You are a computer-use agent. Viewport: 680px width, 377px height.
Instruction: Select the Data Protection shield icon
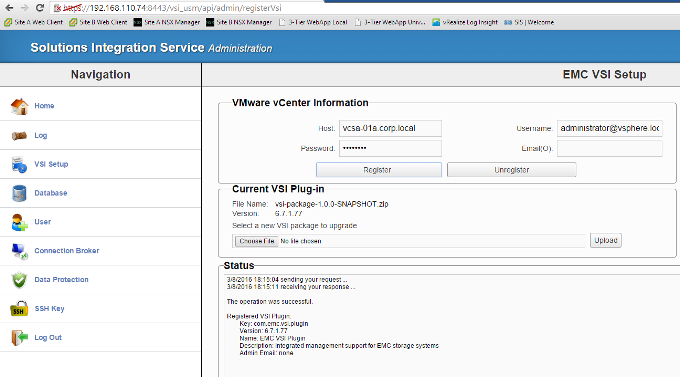[x=20, y=280]
